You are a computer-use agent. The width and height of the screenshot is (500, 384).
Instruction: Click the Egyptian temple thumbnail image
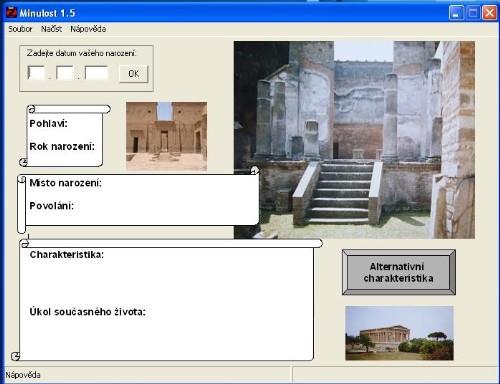166,136
